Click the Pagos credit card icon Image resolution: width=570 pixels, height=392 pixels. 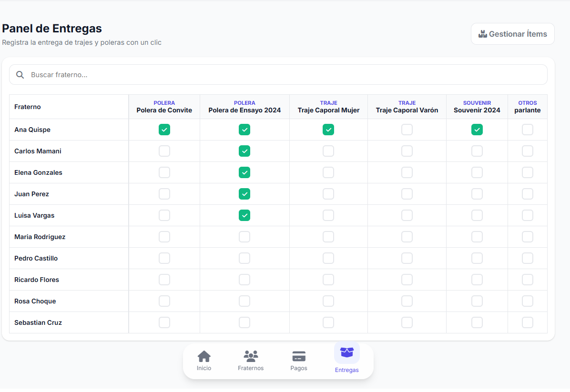click(299, 356)
